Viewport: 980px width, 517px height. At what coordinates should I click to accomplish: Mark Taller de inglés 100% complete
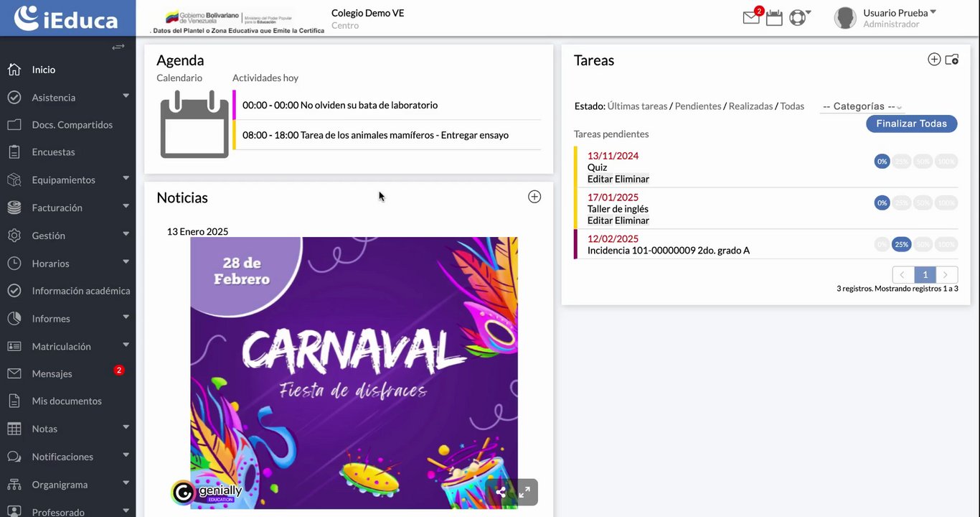click(946, 203)
